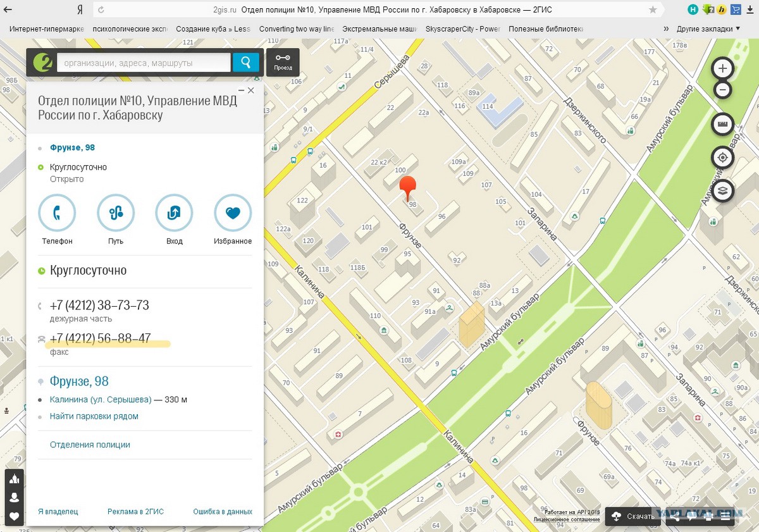Open browser downloads arrow icon

pos(750,9)
